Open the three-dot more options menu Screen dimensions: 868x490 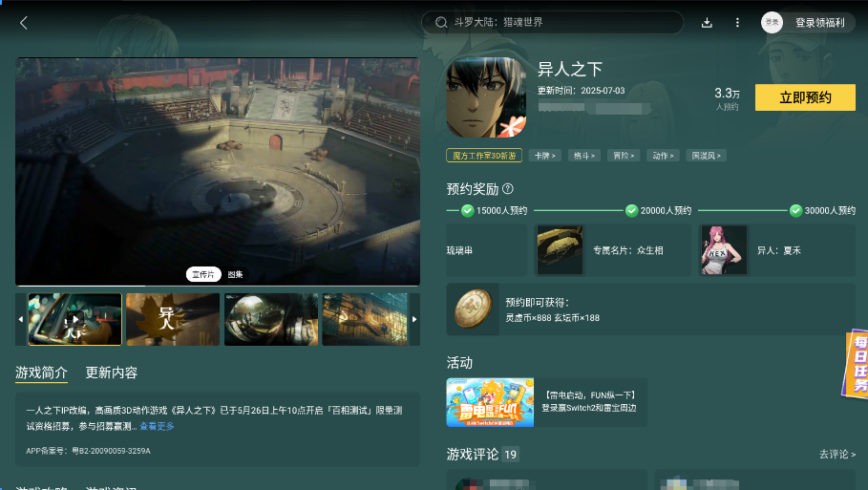pos(737,23)
